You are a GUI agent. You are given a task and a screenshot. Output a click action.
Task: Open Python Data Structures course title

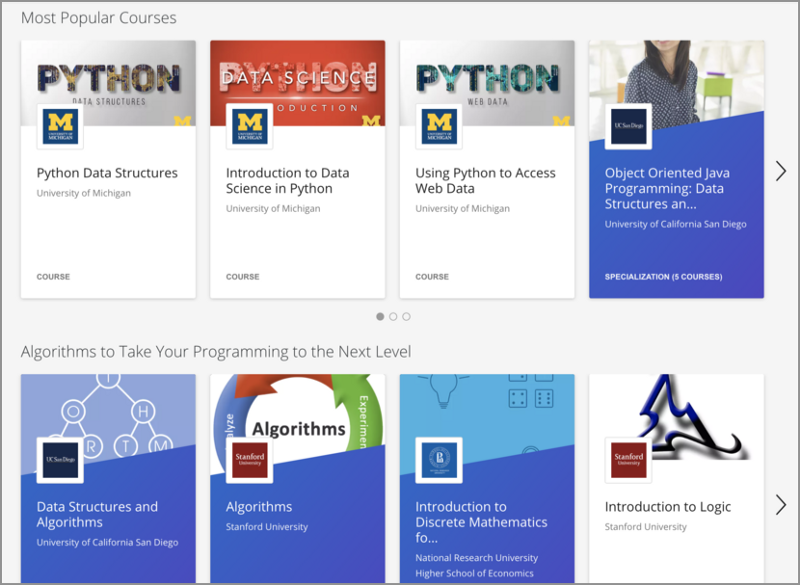(x=107, y=173)
